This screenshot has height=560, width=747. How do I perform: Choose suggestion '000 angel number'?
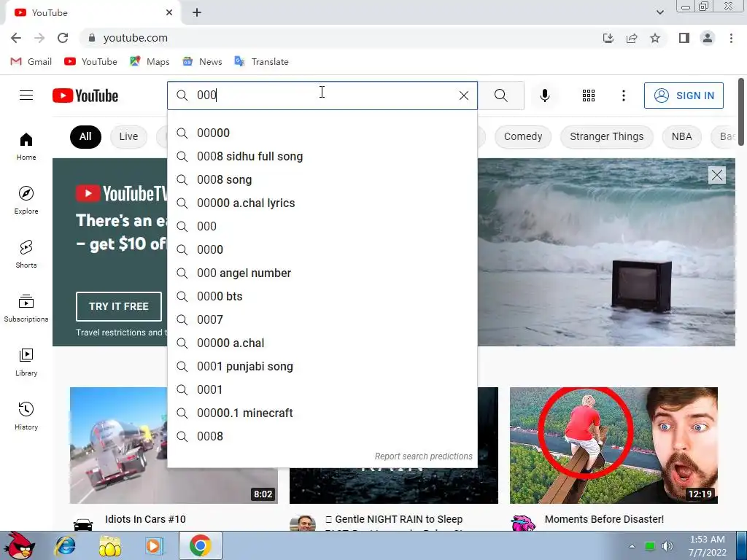coord(322,273)
